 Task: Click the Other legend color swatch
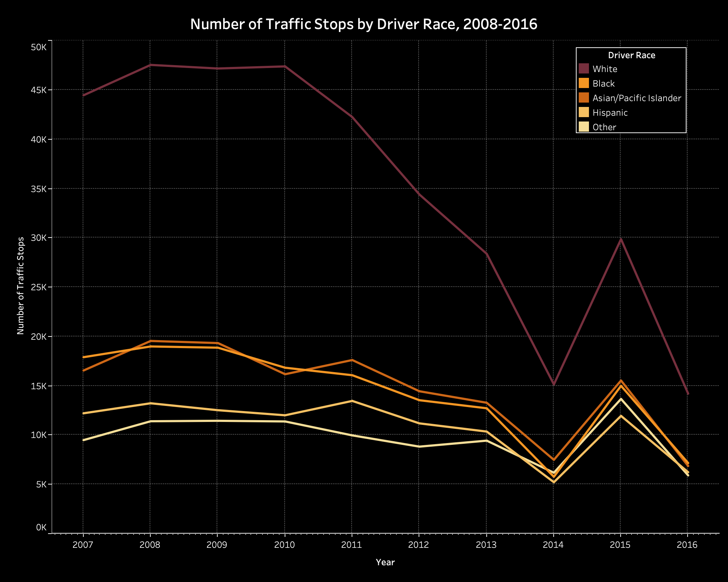click(584, 127)
